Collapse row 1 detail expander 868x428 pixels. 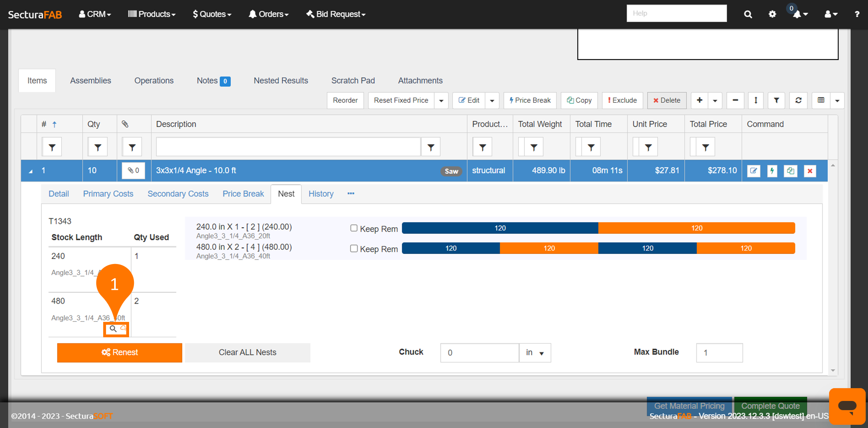[31, 171]
